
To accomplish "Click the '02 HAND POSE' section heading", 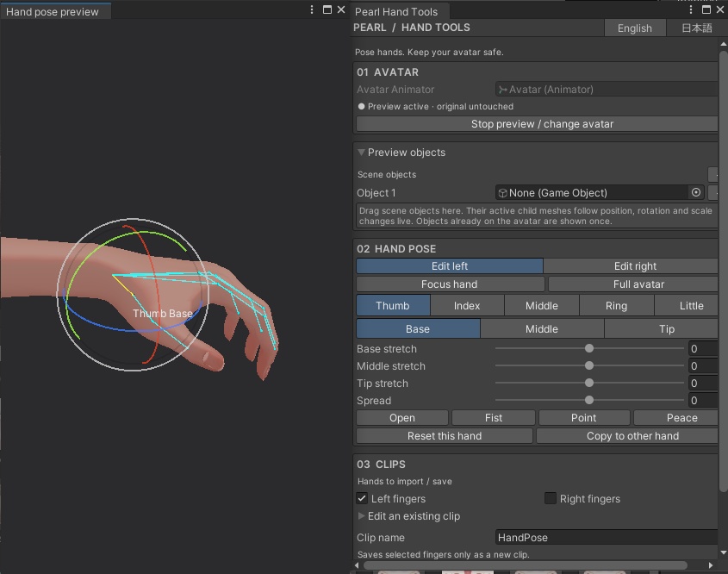I will point(396,249).
